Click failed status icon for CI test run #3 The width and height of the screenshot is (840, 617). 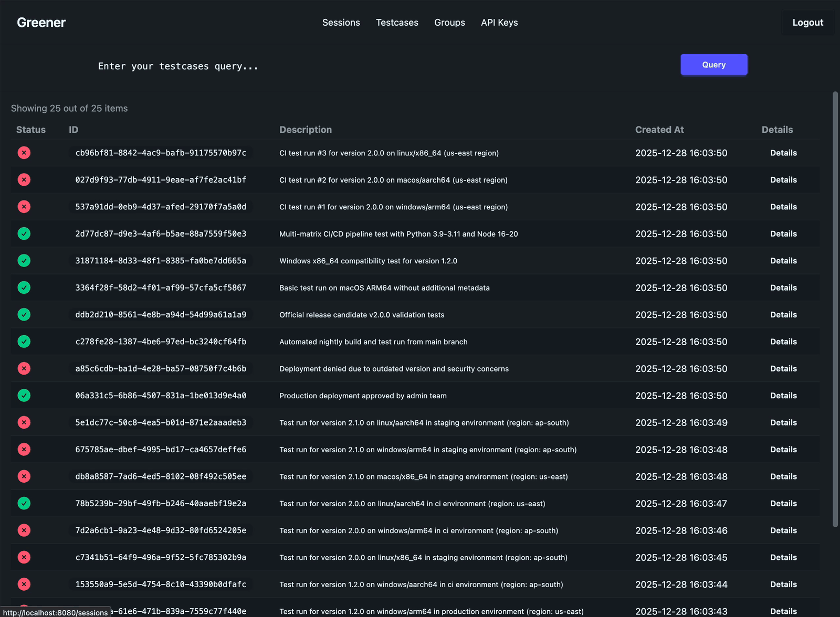tap(24, 153)
